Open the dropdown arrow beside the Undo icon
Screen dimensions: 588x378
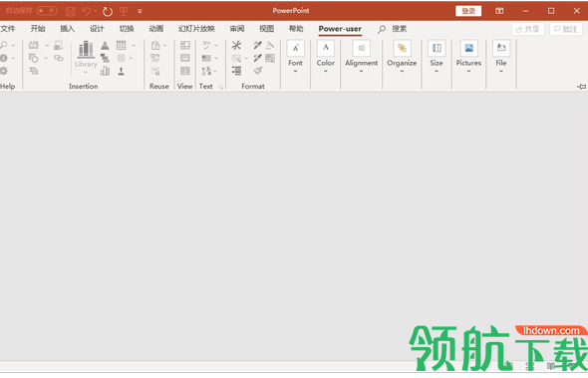(95, 11)
